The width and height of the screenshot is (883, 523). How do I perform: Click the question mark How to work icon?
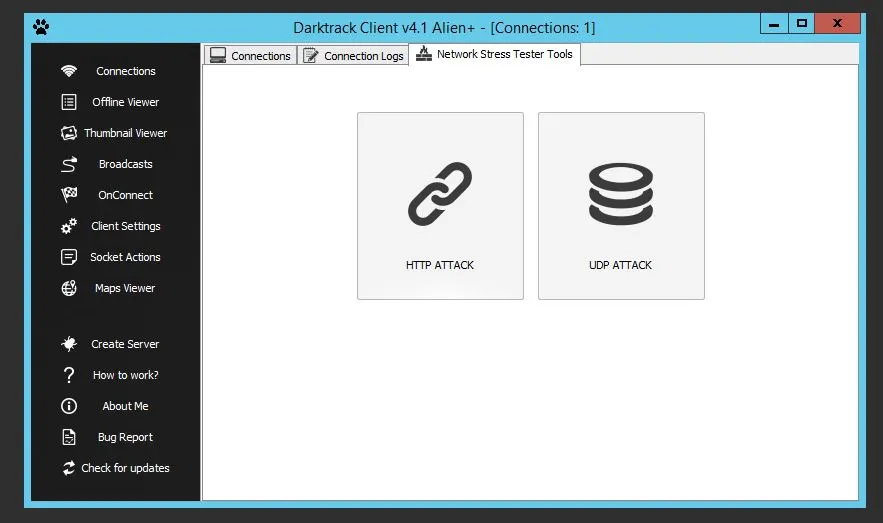[x=69, y=375]
